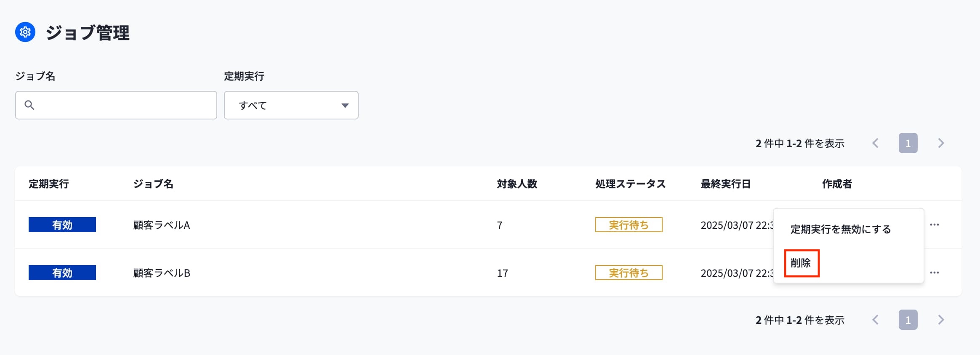
Task: Click the magnifier icon in job name search
Action: (29, 105)
